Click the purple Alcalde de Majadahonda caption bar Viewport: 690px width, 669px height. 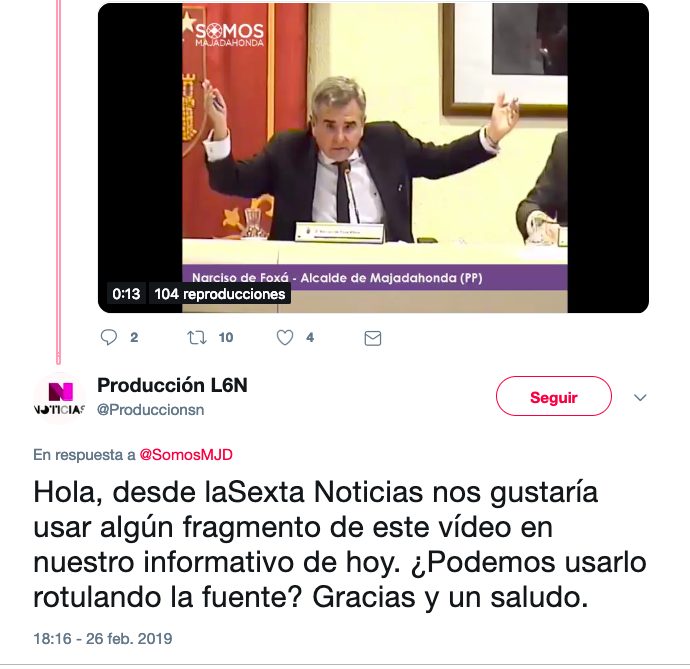click(375, 277)
